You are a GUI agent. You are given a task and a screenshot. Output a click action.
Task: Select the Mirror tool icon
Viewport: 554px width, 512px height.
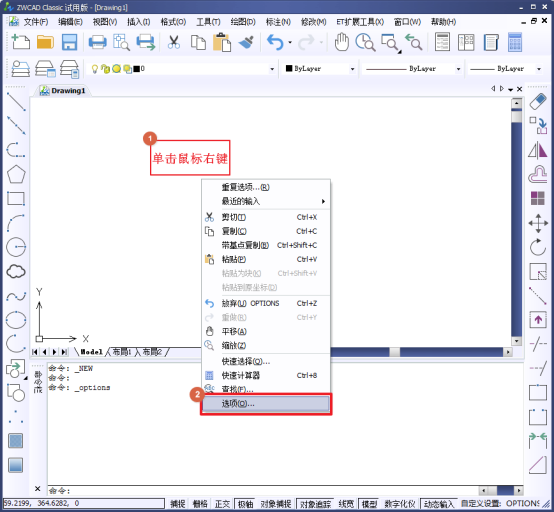pyautogui.click(x=538, y=150)
